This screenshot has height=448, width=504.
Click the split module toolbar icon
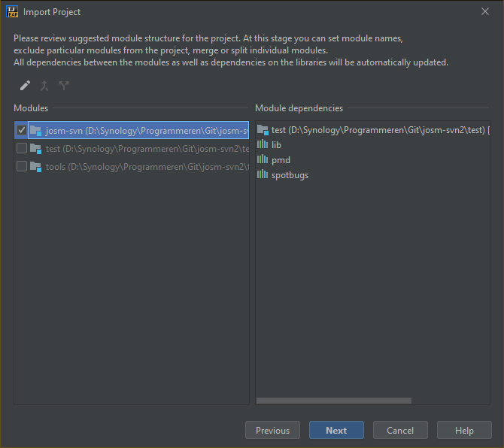pos(63,86)
